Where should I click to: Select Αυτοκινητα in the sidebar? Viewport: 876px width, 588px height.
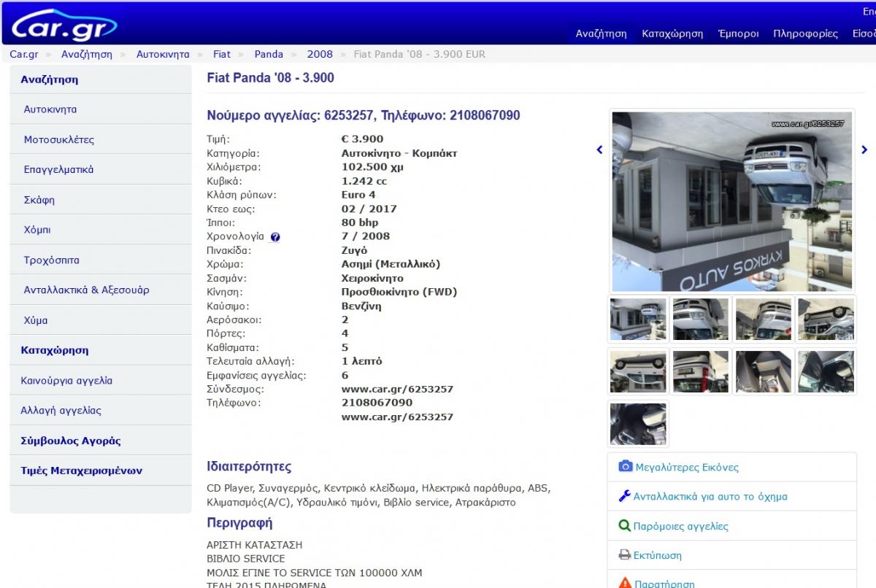101,109
